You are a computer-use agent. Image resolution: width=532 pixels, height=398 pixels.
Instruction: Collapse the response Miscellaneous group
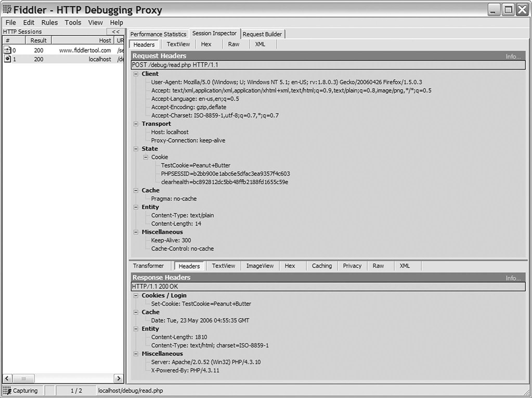(x=136, y=354)
